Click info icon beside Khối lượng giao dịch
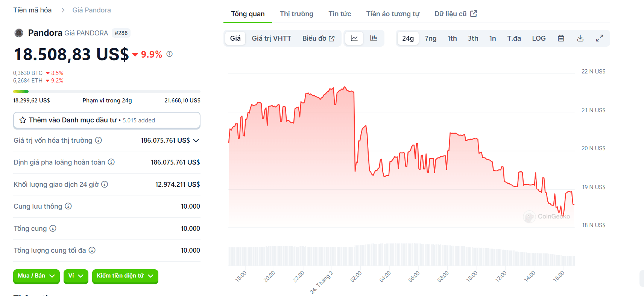The image size is (644, 296). click(x=105, y=185)
